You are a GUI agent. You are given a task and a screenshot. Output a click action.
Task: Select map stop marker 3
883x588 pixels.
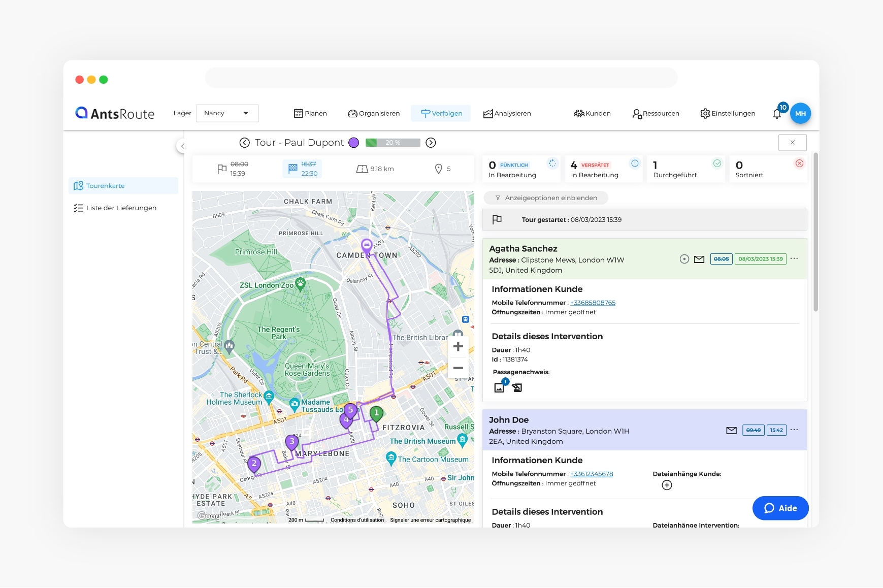click(291, 443)
